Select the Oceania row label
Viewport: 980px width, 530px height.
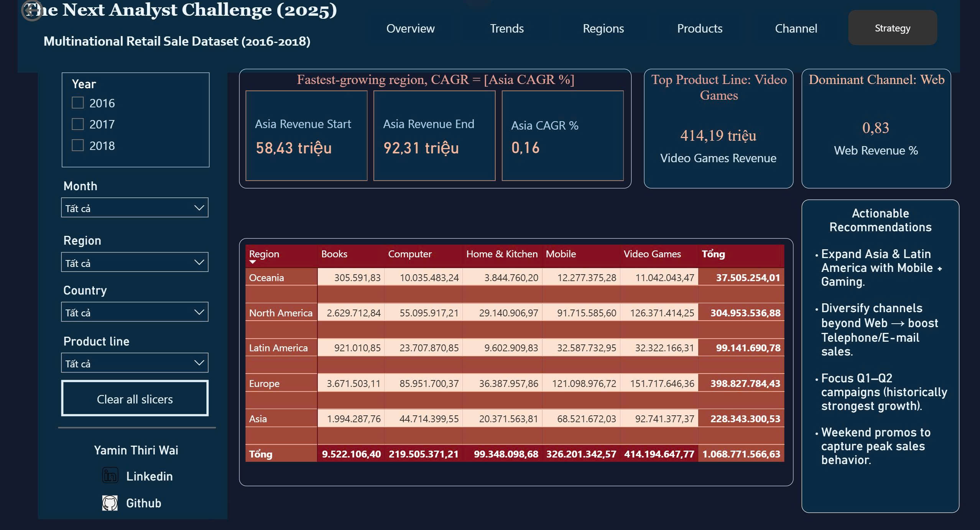click(266, 278)
